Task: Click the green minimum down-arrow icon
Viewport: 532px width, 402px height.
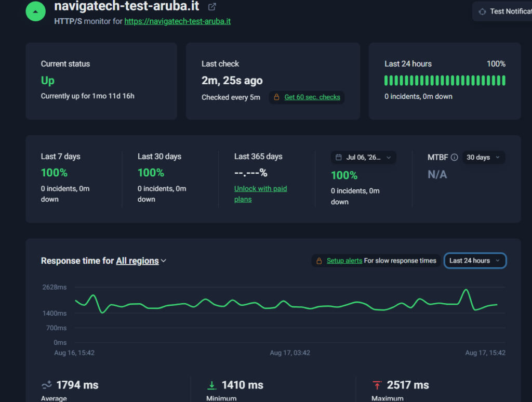Action: click(x=212, y=385)
